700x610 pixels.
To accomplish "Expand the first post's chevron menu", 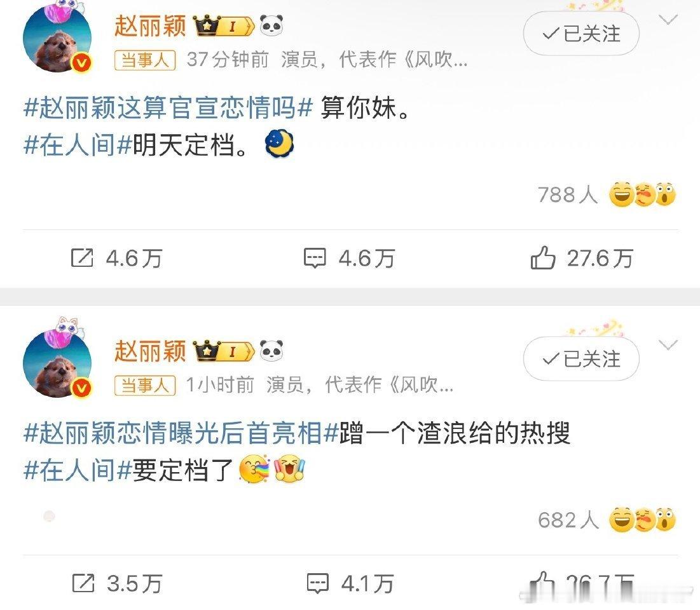I will [668, 20].
